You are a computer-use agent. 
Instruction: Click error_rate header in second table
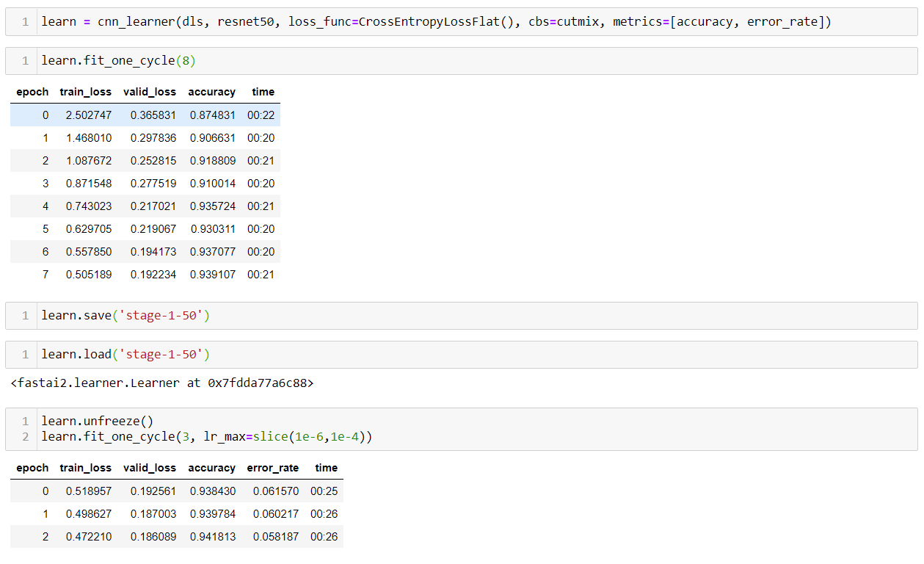pos(273,468)
